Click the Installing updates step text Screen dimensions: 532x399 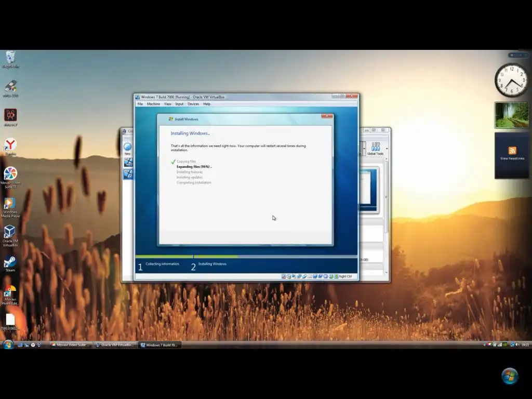pyautogui.click(x=189, y=177)
